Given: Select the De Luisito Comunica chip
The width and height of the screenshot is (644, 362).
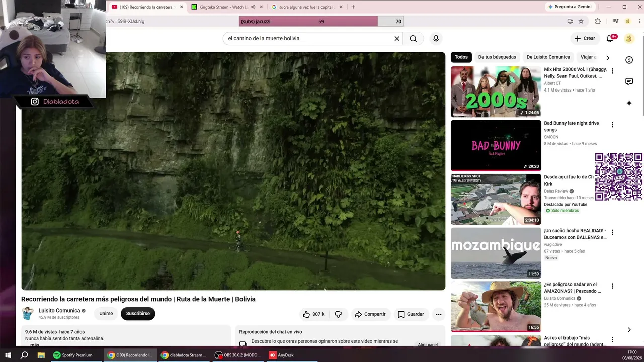Looking at the screenshot, I should click(548, 57).
